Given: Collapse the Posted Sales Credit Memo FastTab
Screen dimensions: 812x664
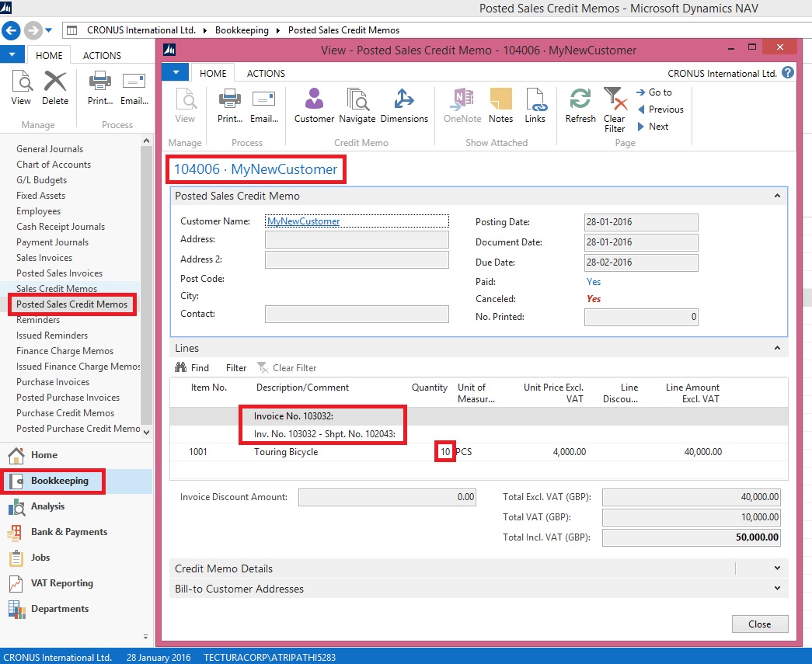Looking at the screenshot, I should point(777,196).
